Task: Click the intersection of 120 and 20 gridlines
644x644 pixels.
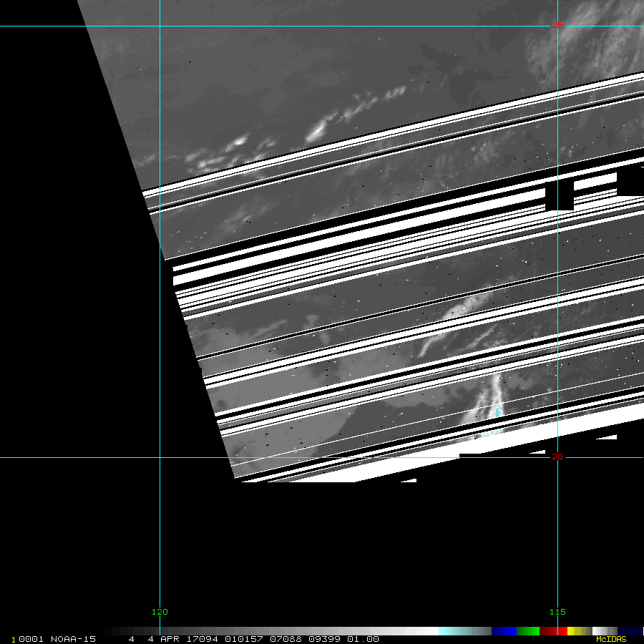Action: [159, 457]
